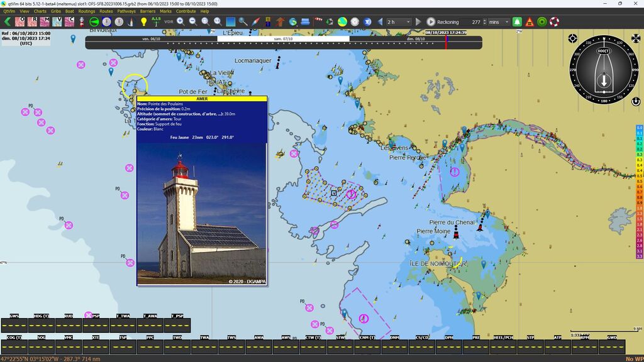Image resolution: width=644 pixels, height=362 pixels.
Task: Toggle the A.I.S toolbar button
Action: tap(156, 22)
